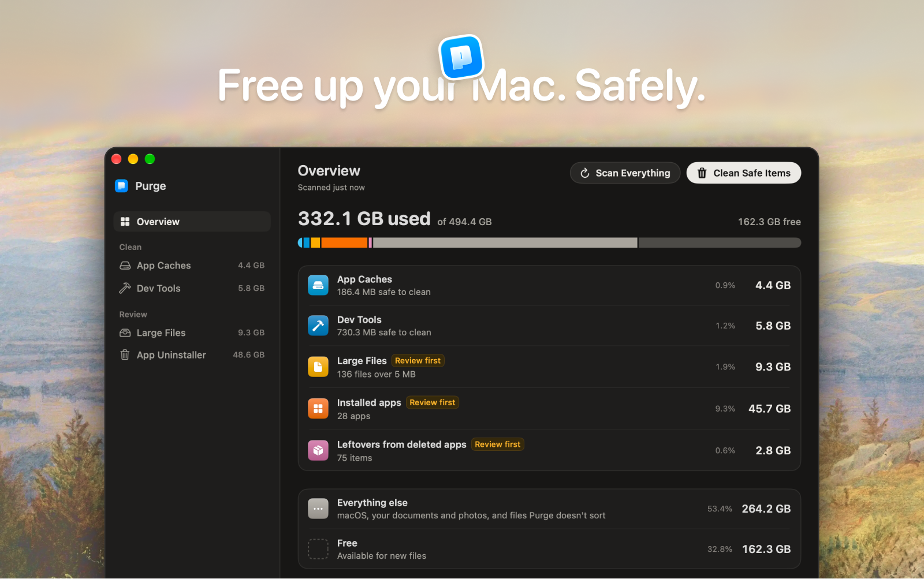Open App Uninstaller in the sidebar
The height and width of the screenshot is (579, 924).
192,355
